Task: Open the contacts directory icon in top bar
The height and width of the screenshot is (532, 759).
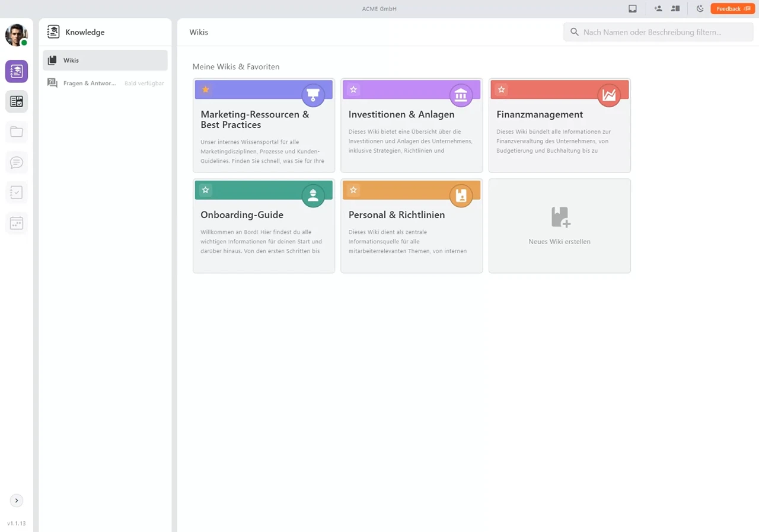Action: (x=675, y=9)
